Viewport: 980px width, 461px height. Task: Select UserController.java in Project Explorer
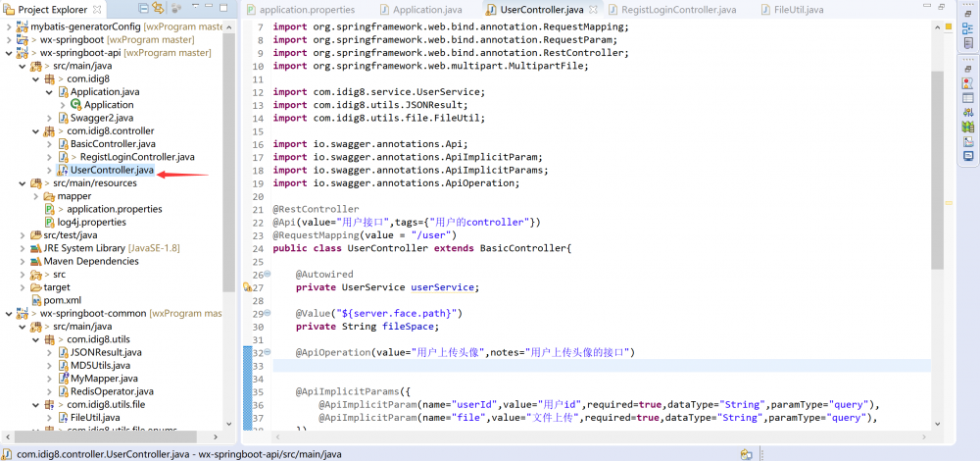coord(112,170)
